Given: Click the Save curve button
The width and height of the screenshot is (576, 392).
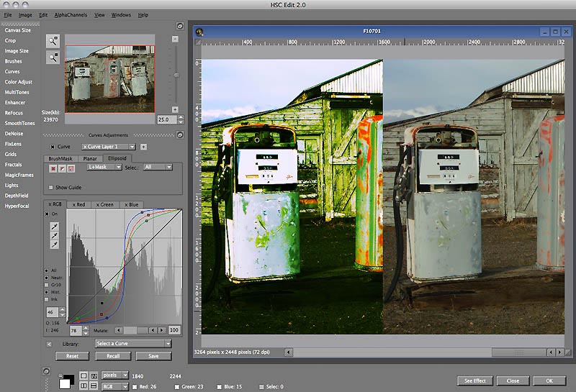Looking at the screenshot, I should 153,355.
